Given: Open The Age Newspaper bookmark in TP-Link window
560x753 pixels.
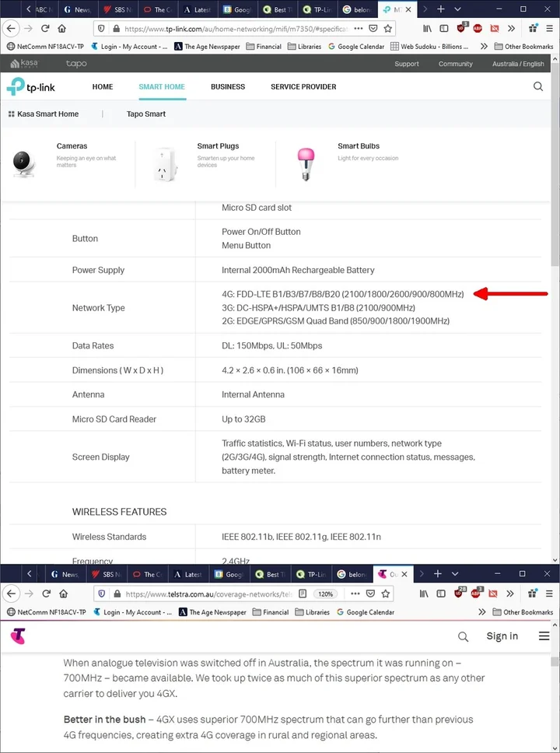Looking at the screenshot, I should tap(207, 47).
